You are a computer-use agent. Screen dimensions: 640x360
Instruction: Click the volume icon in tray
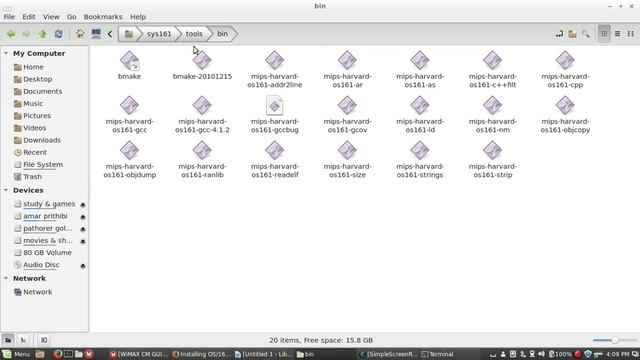[x=541, y=354]
